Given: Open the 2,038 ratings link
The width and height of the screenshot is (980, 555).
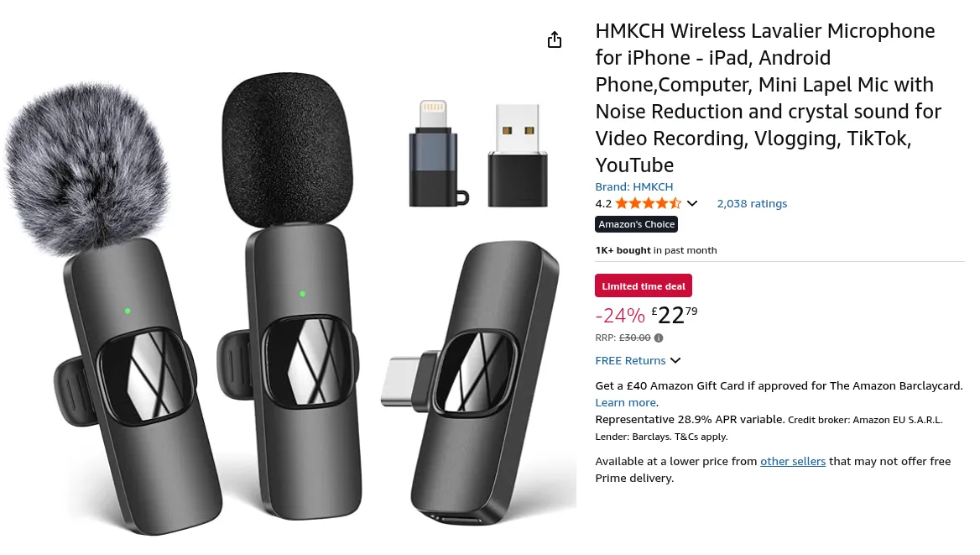Looking at the screenshot, I should point(752,203).
